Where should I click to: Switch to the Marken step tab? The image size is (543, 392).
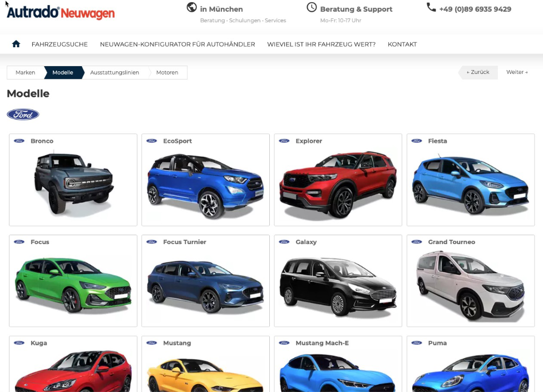[25, 73]
